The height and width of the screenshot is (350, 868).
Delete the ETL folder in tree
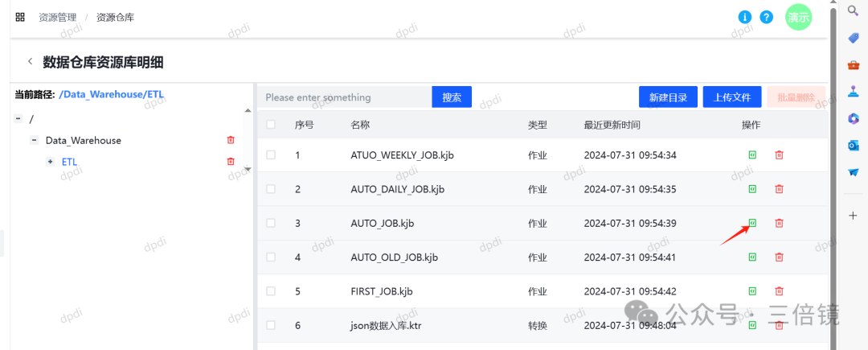click(231, 161)
